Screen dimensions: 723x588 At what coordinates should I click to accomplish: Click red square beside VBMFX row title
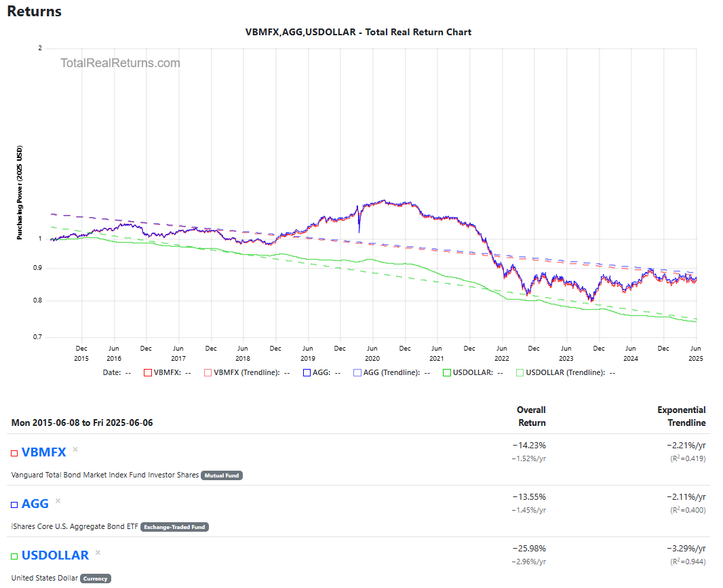[14, 453]
